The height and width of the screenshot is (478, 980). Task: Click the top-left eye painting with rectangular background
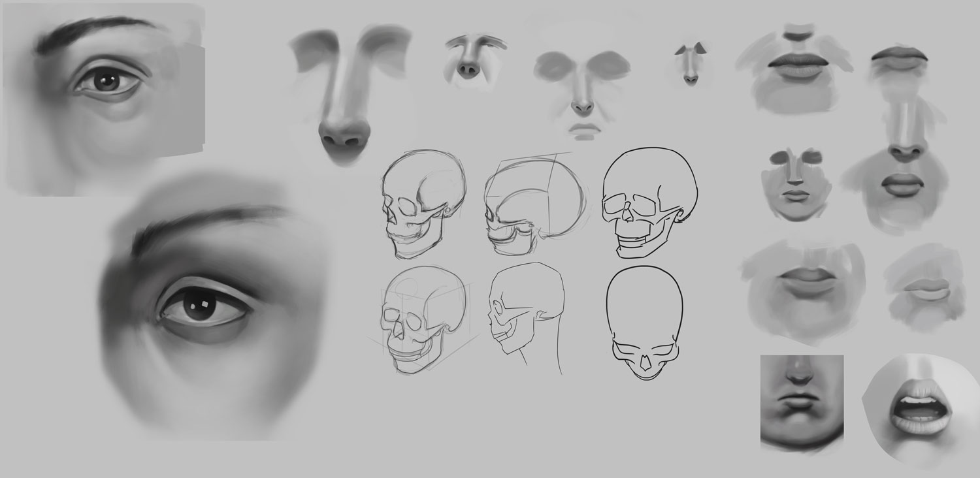click(105, 98)
